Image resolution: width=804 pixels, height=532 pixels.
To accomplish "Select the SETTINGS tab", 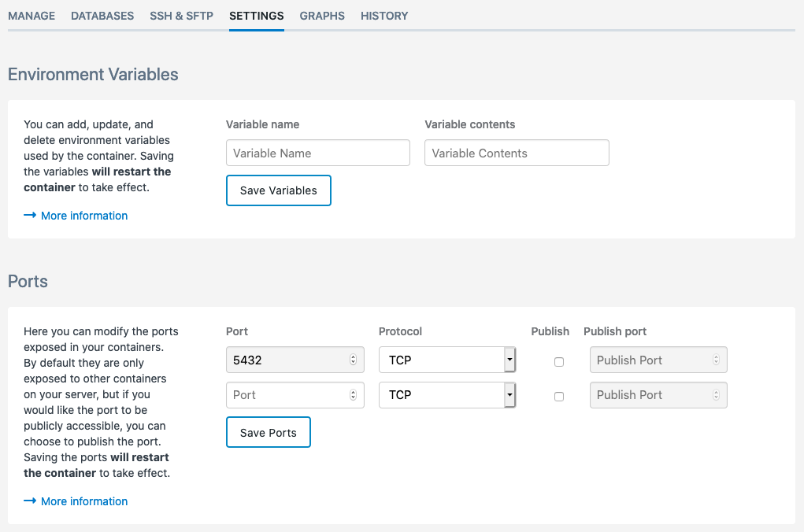I will click(x=256, y=16).
